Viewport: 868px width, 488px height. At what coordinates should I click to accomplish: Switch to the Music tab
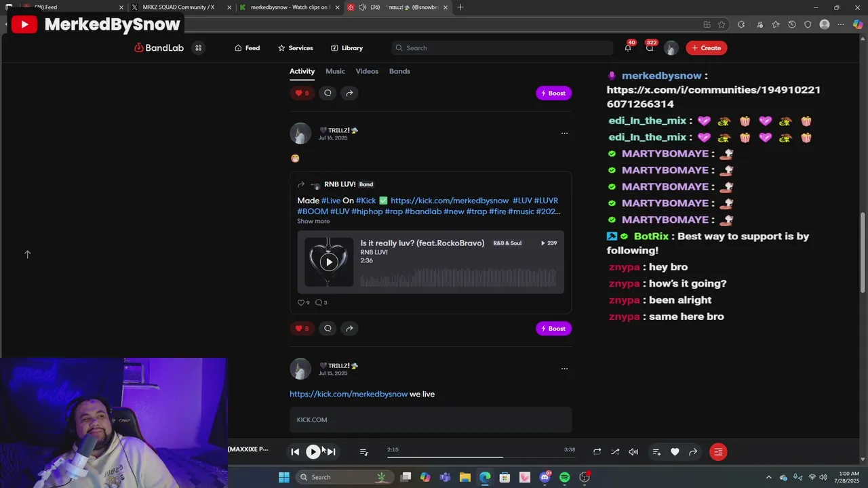tap(335, 71)
